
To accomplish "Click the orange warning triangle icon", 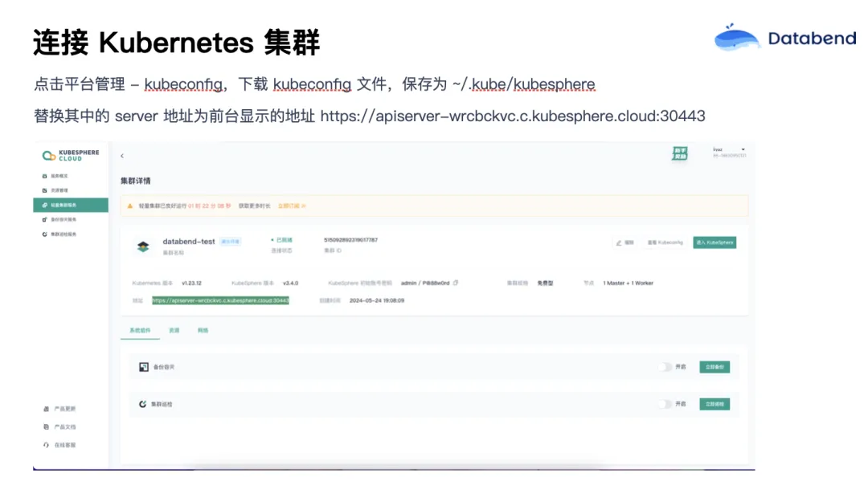I will pyautogui.click(x=130, y=206).
